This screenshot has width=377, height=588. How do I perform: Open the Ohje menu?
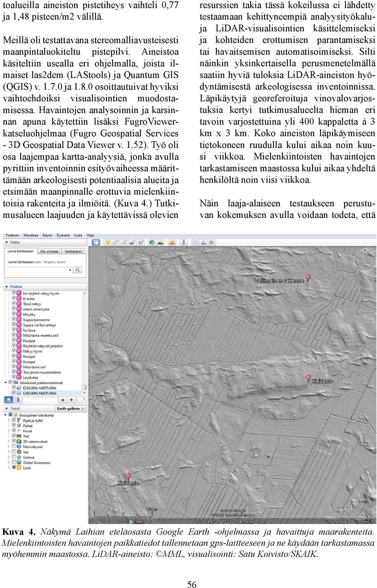point(90,235)
